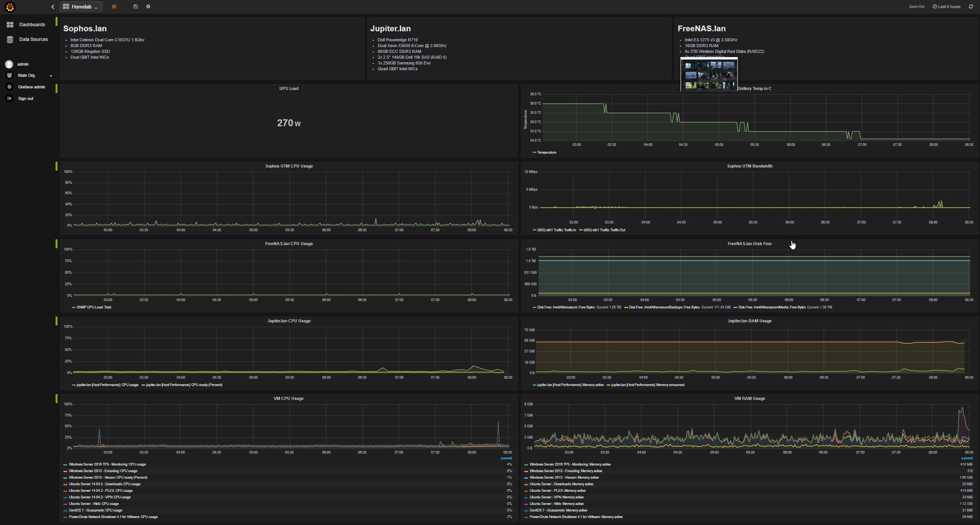
Task: Select Sign out in side menu
Action: point(25,98)
